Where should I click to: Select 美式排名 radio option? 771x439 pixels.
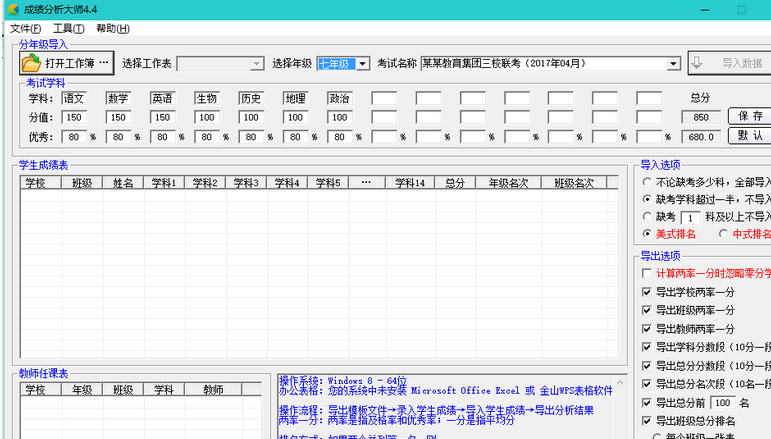pos(647,234)
